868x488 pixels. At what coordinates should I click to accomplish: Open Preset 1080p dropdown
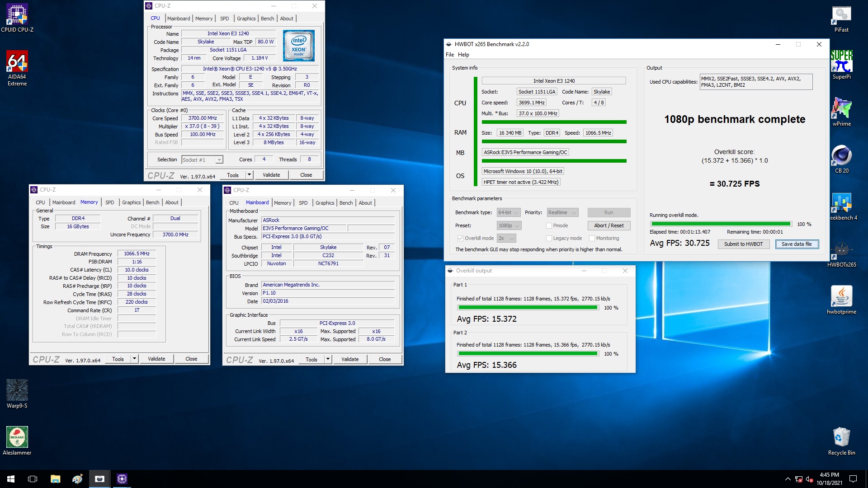509,225
